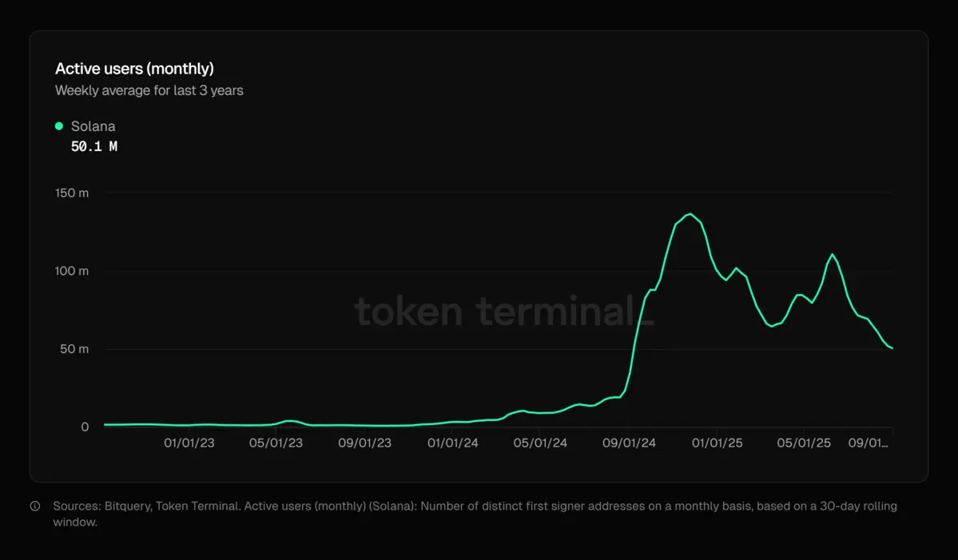Click the Active users (monthly) chart title
Image resolution: width=958 pixels, height=560 pixels.
(x=134, y=69)
